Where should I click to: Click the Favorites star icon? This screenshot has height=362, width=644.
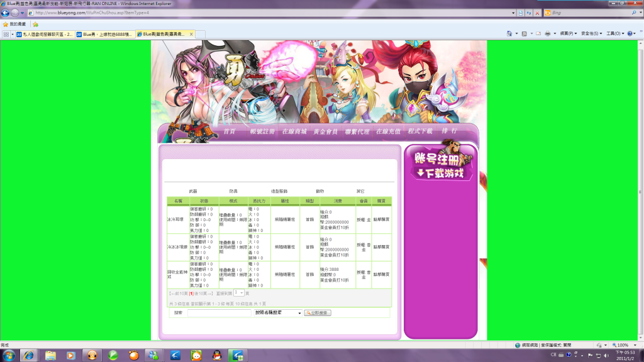6,24
